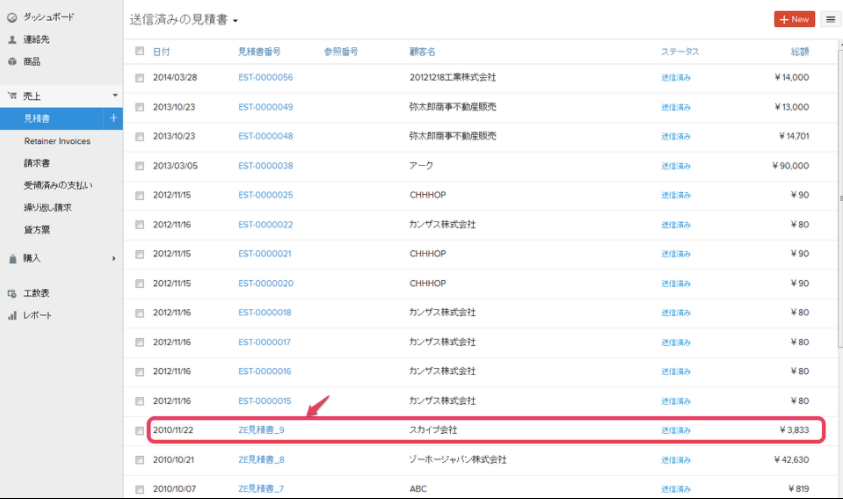Viewport: 843px width, 499px height.
Task: Check the box for estimate EST-0000056 row
Action: [140, 77]
